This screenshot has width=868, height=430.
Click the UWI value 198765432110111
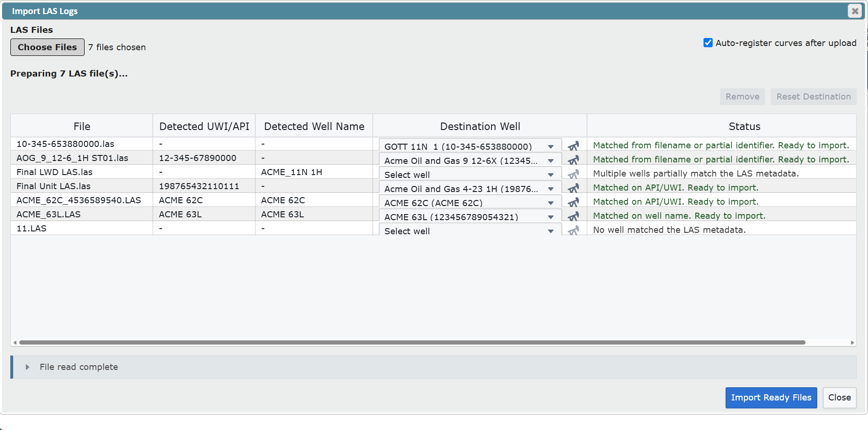pyautogui.click(x=199, y=186)
